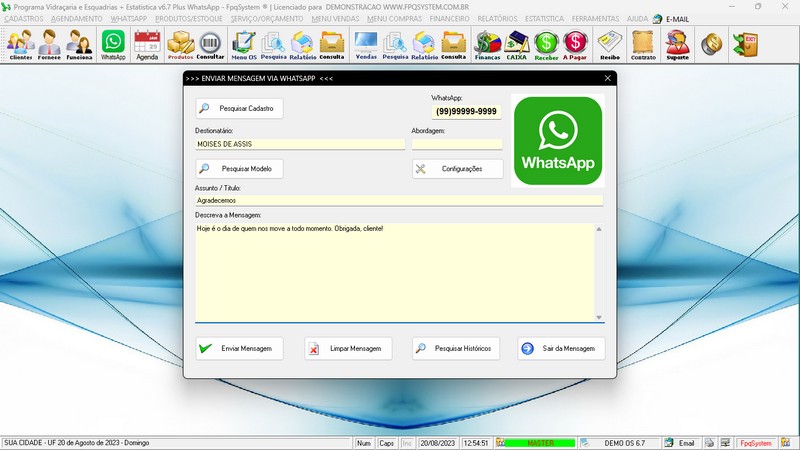The image size is (800, 450).
Task: Open the AJUDA menu
Action: coord(637,19)
